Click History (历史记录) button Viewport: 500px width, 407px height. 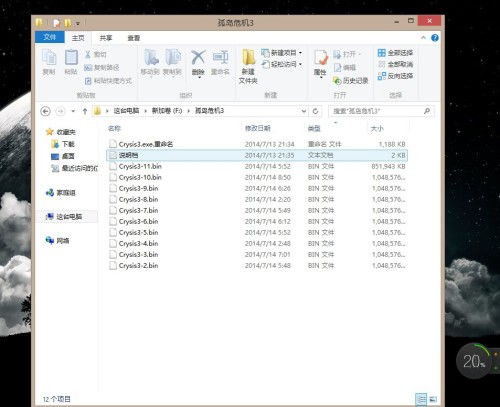tap(351, 80)
